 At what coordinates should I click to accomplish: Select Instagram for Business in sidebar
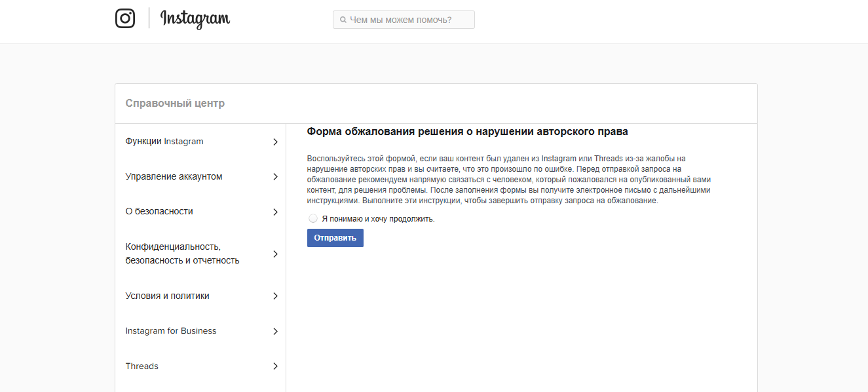[170, 331]
